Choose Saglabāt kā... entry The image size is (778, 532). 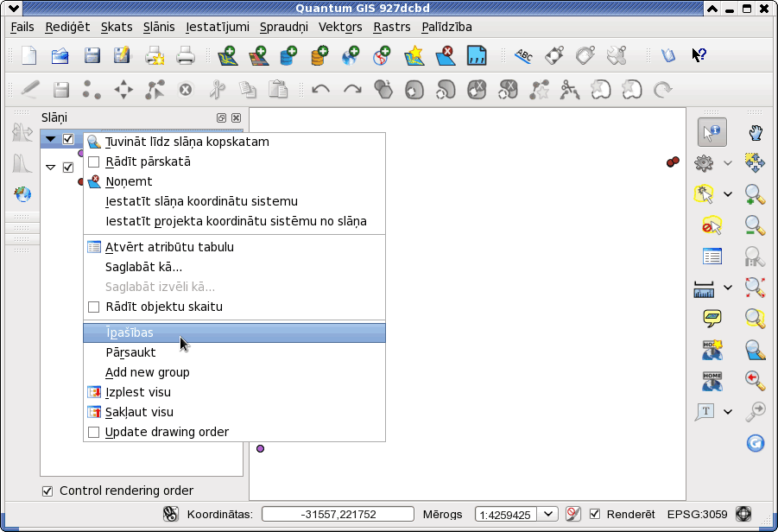click(x=234, y=267)
